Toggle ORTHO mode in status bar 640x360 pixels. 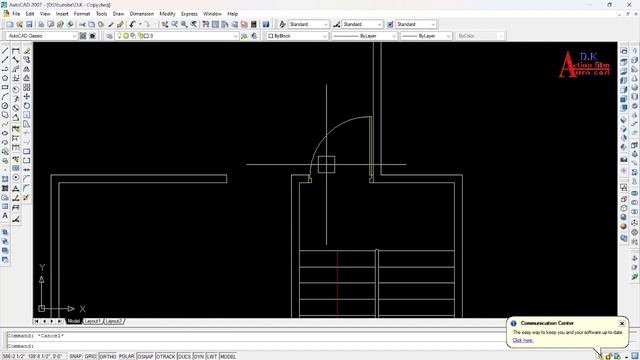click(x=108, y=356)
